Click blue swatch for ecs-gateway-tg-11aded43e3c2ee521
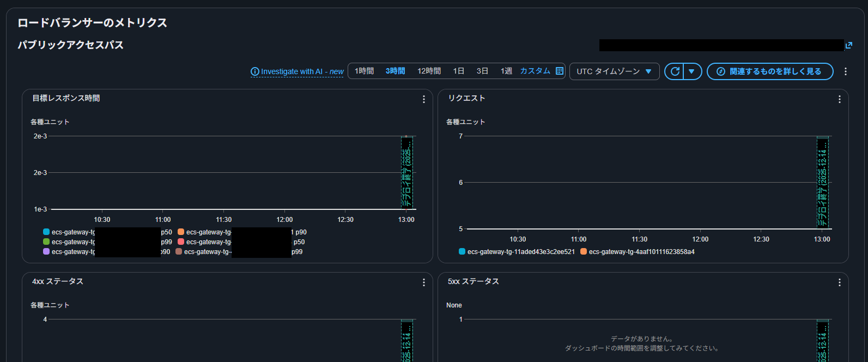This screenshot has height=362, width=868. (462, 252)
